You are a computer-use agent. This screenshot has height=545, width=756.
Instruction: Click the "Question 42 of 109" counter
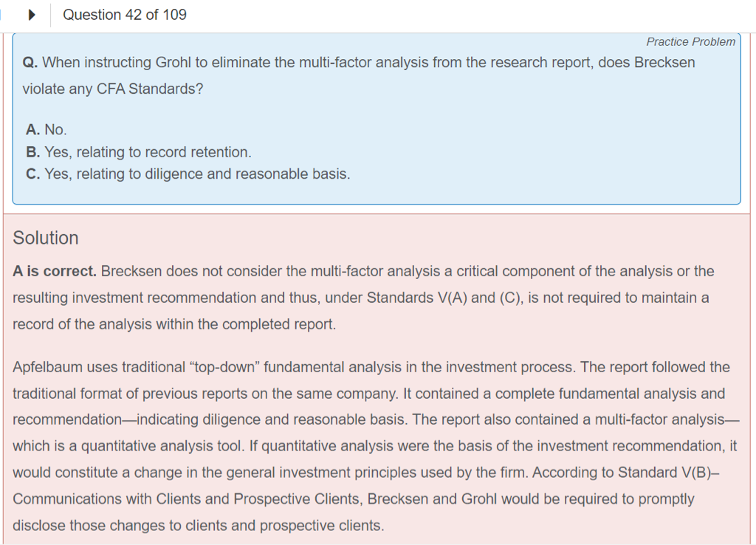click(125, 15)
